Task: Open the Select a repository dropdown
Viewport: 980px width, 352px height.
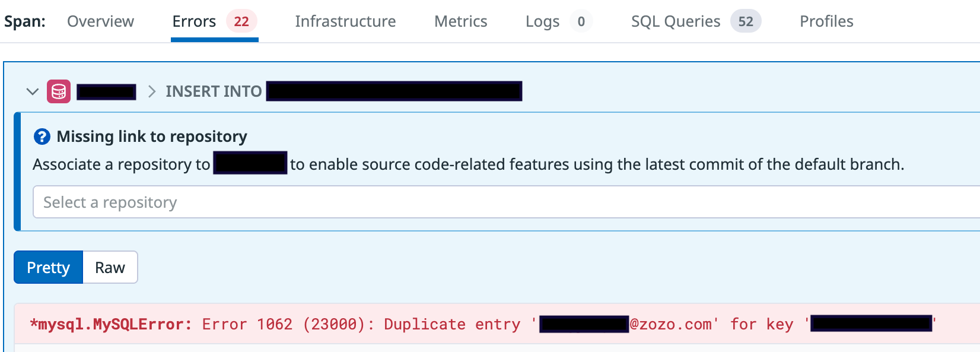Action: pyautogui.click(x=506, y=202)
